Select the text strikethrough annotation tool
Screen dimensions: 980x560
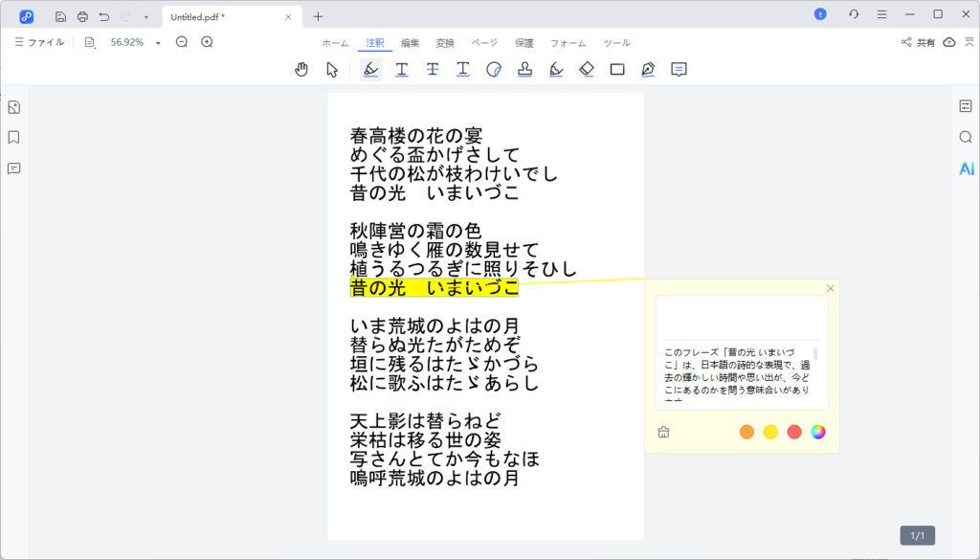pos(432,69)
